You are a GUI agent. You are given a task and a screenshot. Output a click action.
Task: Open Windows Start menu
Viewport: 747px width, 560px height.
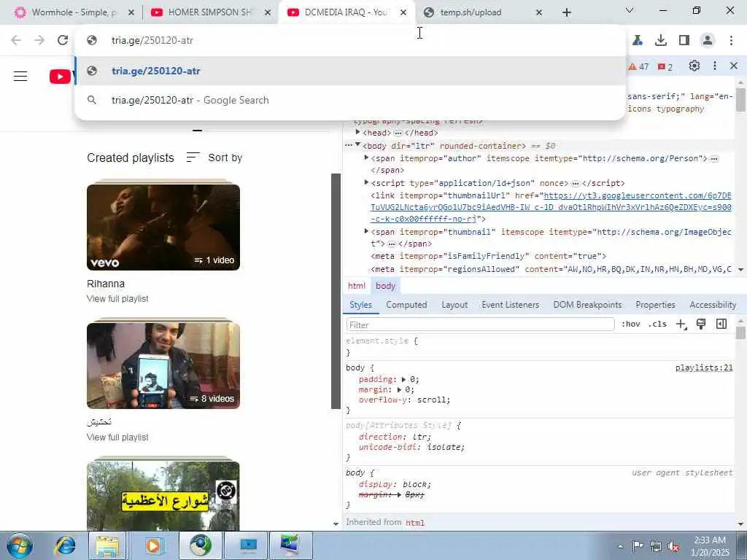click(19, 545)
